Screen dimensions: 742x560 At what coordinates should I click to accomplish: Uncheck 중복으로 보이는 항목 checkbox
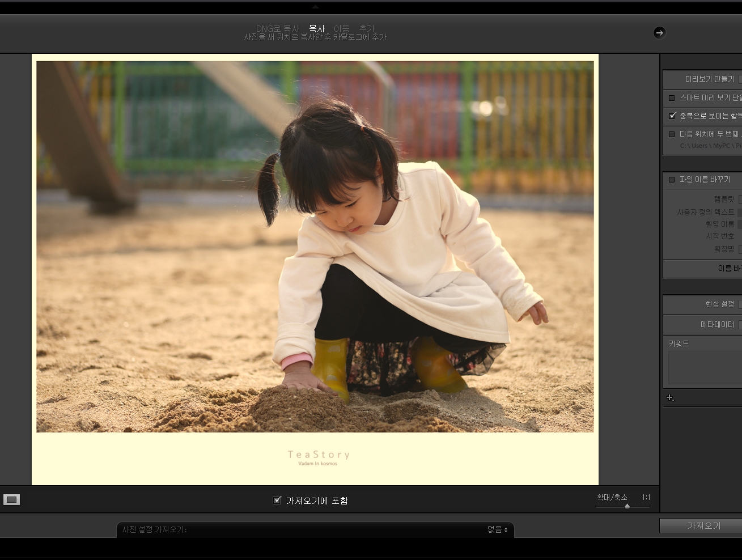pyautogui.click(x=672, y=116)
